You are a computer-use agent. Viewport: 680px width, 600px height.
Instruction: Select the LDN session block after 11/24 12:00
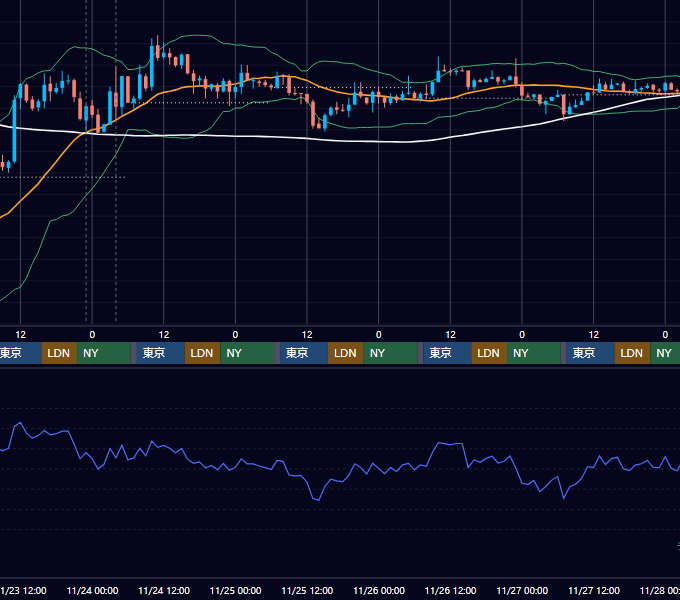point(203,353)
